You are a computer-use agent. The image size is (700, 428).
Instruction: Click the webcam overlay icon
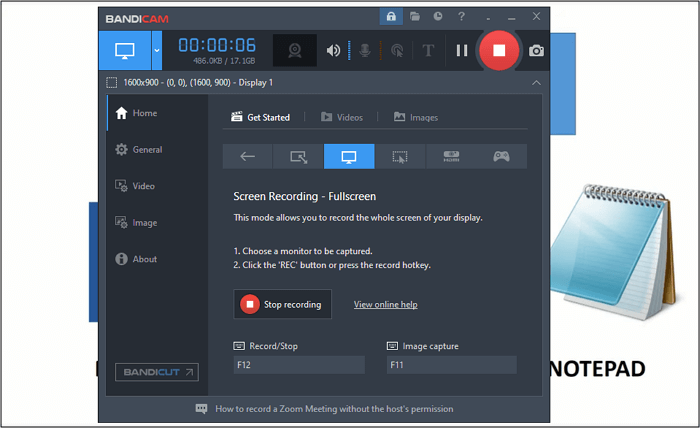pyautogui.click(x=295, y=50)
